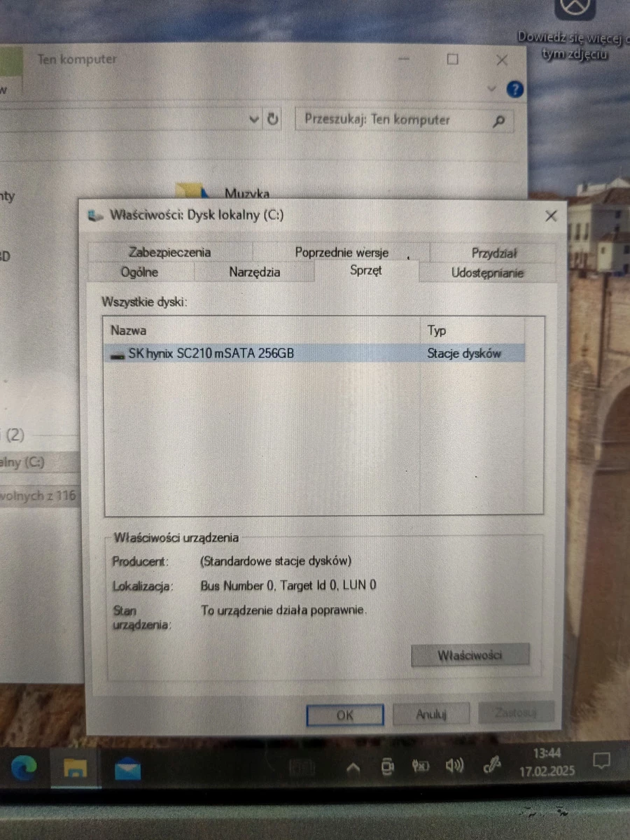Close the Ten komputer window

pyautogui.click(x=502, y=60)
